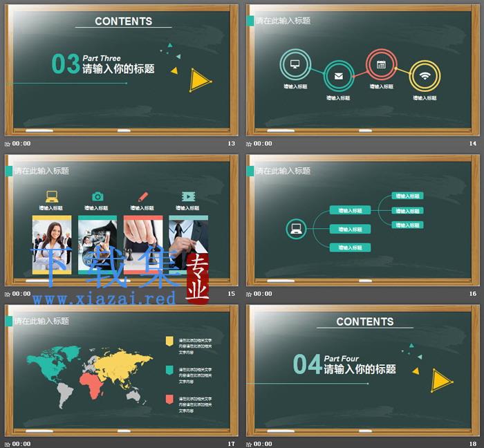Viewport: 484px width, 448px height.
Task: Click gray South America on world map
Action: [64, 395]
